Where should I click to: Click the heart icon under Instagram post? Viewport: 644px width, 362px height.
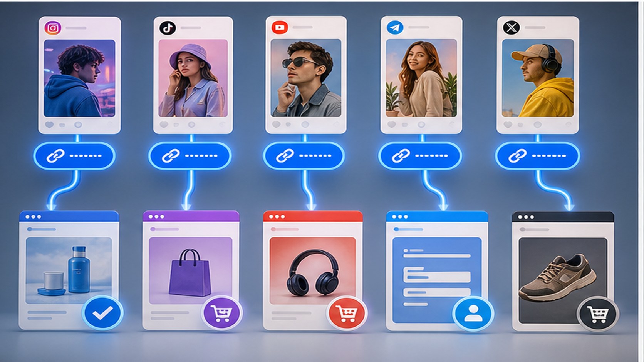pyautogui.click(x=49, y=125)
